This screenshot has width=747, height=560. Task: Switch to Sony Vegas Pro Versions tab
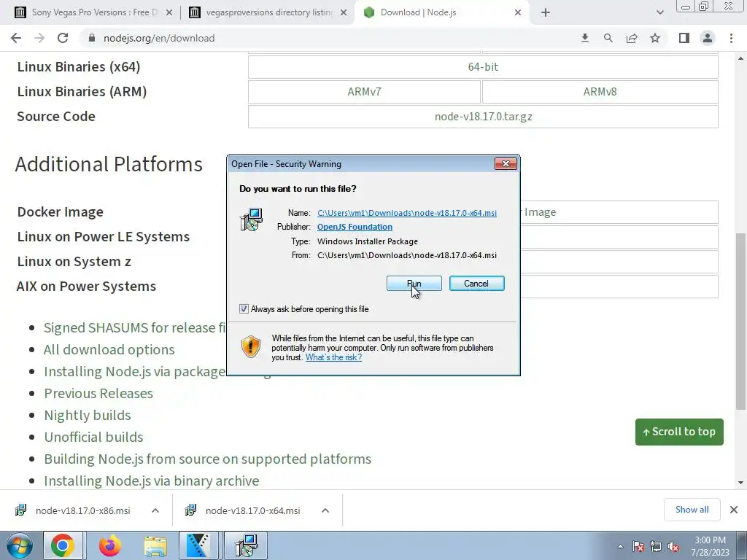click(x=94, y=12)
